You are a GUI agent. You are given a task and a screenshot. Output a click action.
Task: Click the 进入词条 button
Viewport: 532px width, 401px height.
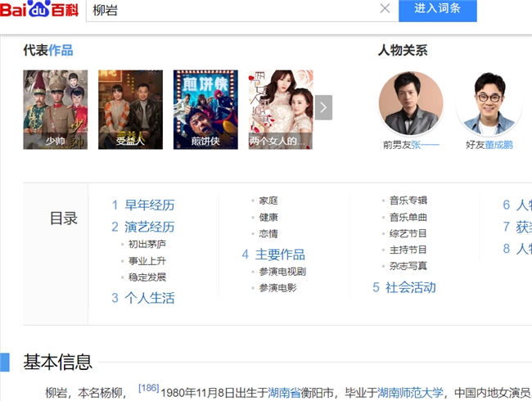pos(437,9)
